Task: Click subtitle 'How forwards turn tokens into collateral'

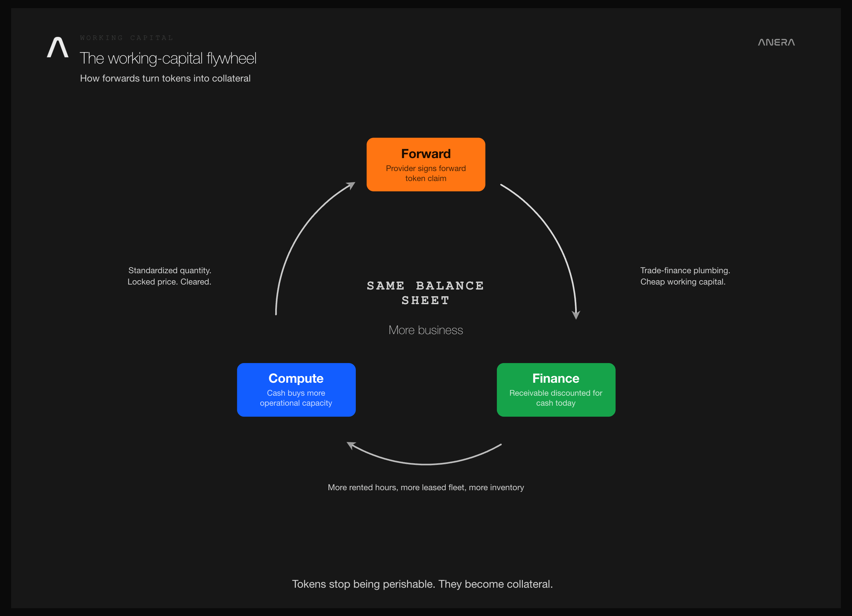Action: [x=165, y=78]
